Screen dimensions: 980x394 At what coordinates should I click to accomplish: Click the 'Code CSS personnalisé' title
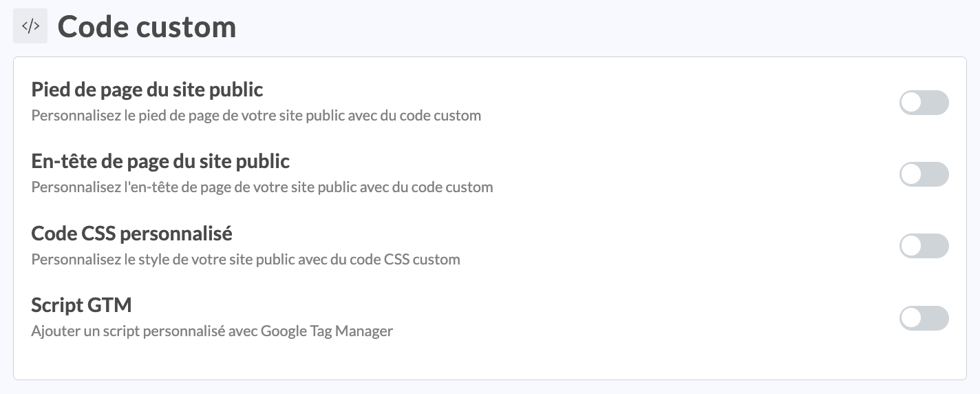coord(131,234)
